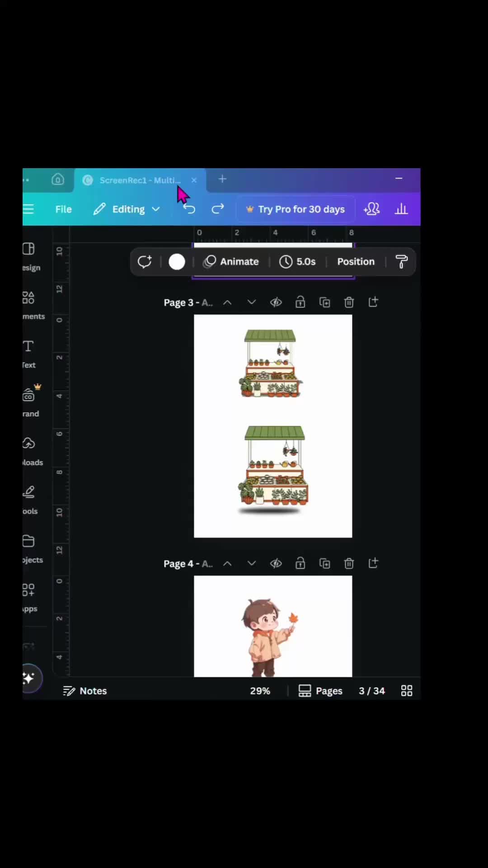Duplicate Page 4
Image resolution: width=488 pixels, height=868 pixels.
(325, 563)
